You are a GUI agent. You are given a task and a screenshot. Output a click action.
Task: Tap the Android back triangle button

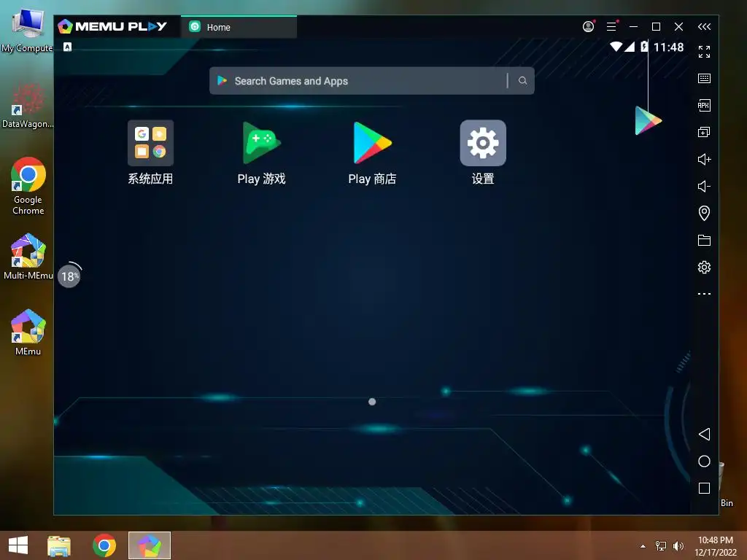(x=704, y=434)
